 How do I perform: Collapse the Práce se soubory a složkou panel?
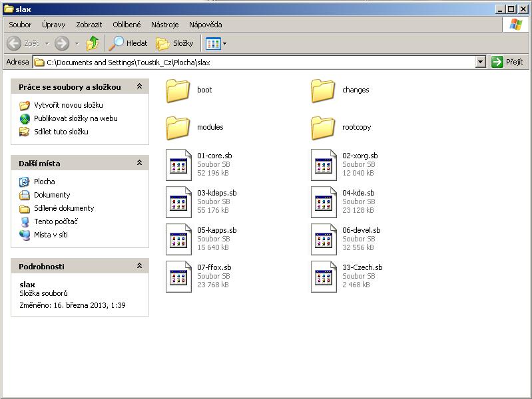(x=139, y=87)
